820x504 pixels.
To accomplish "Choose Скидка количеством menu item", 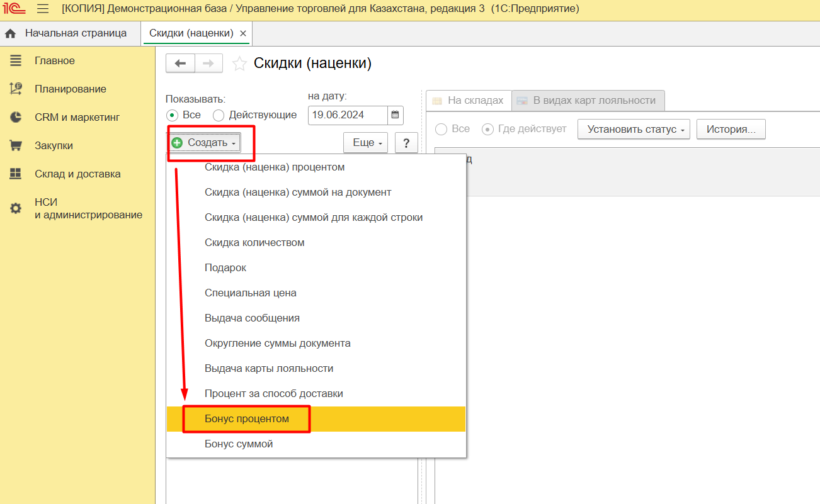I will click(x=254, y=242).
